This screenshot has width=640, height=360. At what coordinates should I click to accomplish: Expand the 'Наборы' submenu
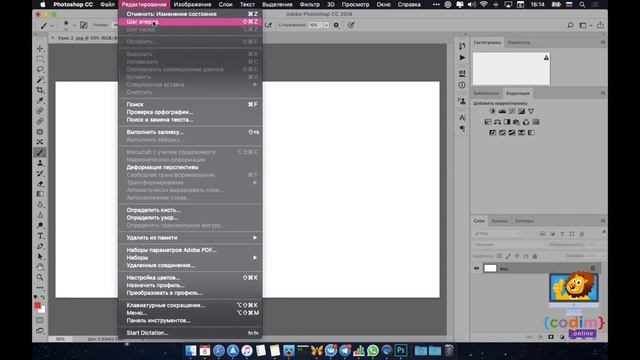(190, 258)
